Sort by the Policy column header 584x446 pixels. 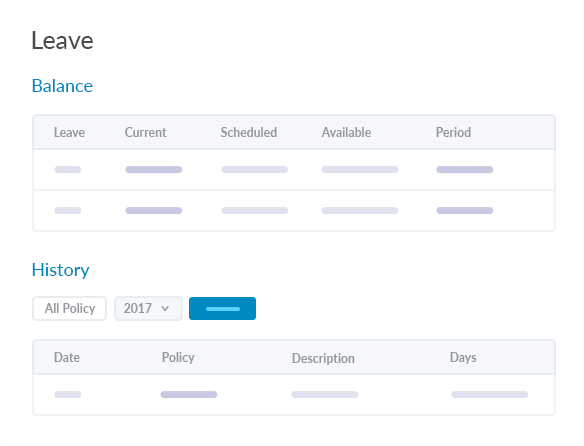click(178, 357)
